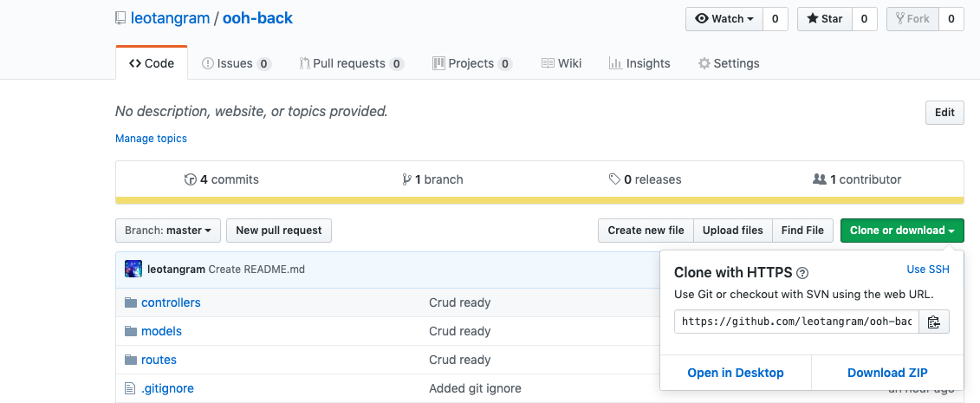Image resolution: width=980 pixels, height=403 pixels.
Task: Open the Create README.md commit message
Action: click(256, 270)
